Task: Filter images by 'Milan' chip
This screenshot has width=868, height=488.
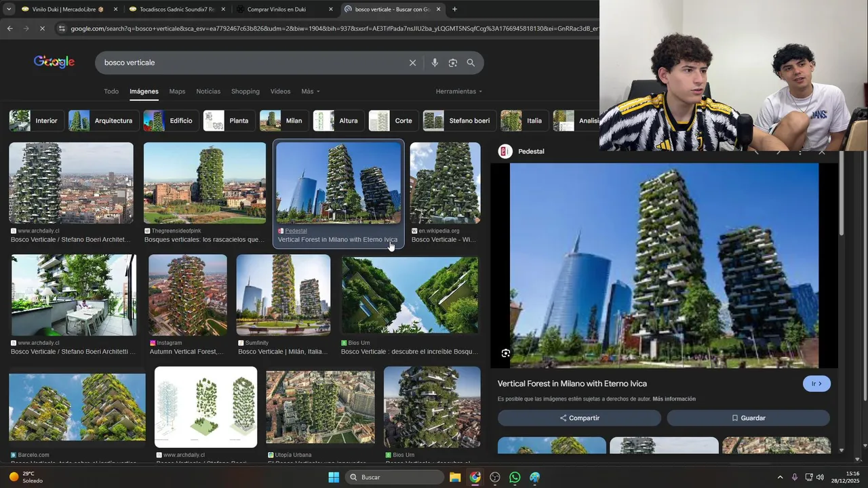Action: tap(284, 121)
